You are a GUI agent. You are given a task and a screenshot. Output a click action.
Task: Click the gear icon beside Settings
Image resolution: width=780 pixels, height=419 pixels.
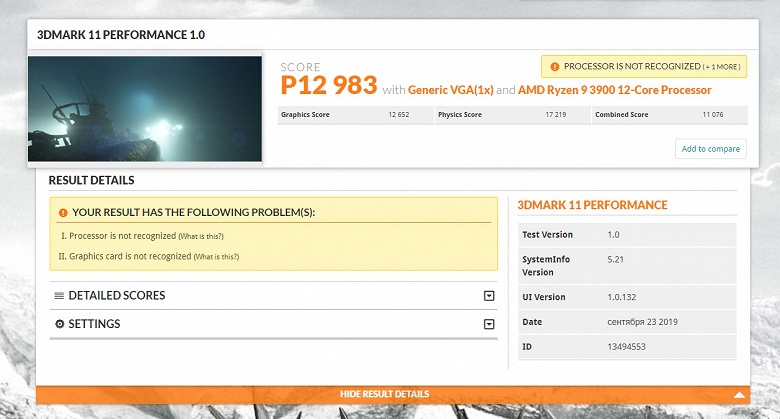[x=60, y=324]
